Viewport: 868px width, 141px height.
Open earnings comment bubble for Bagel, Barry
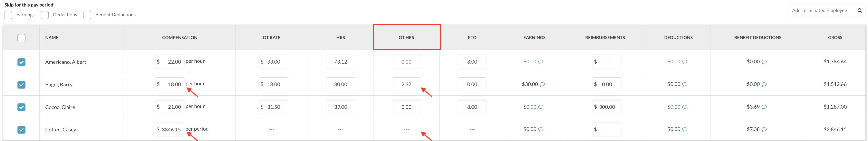coord(542,85)
